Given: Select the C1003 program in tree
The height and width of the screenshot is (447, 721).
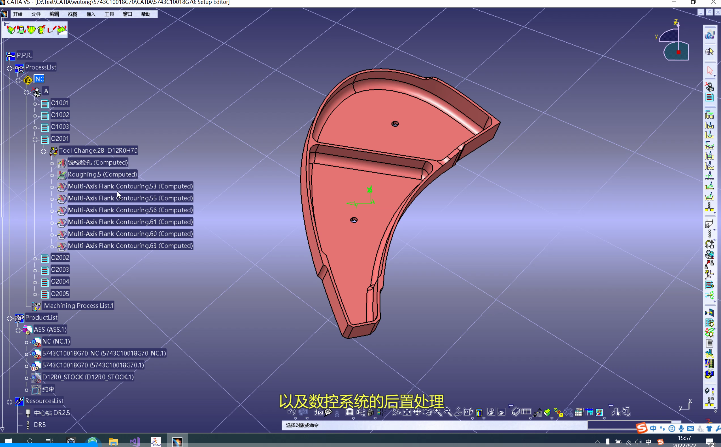Looking at the screenshot, I should coord(60,127).
